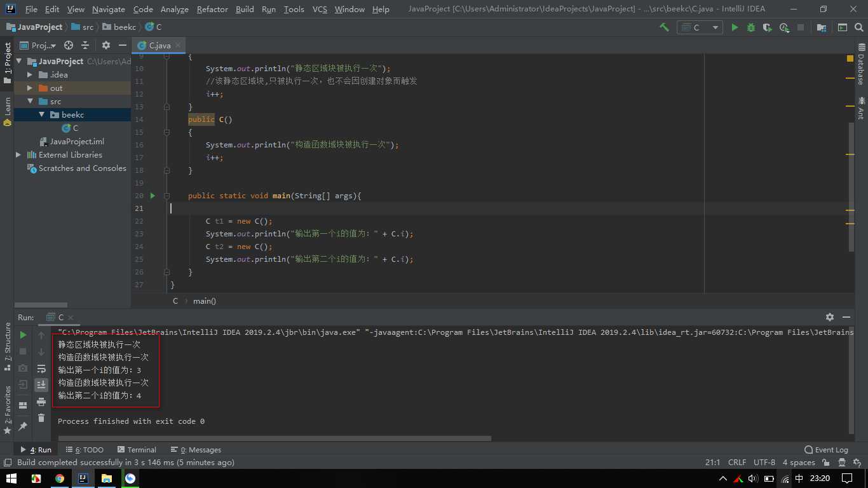Expand the .idea folder

coord(30,74)
